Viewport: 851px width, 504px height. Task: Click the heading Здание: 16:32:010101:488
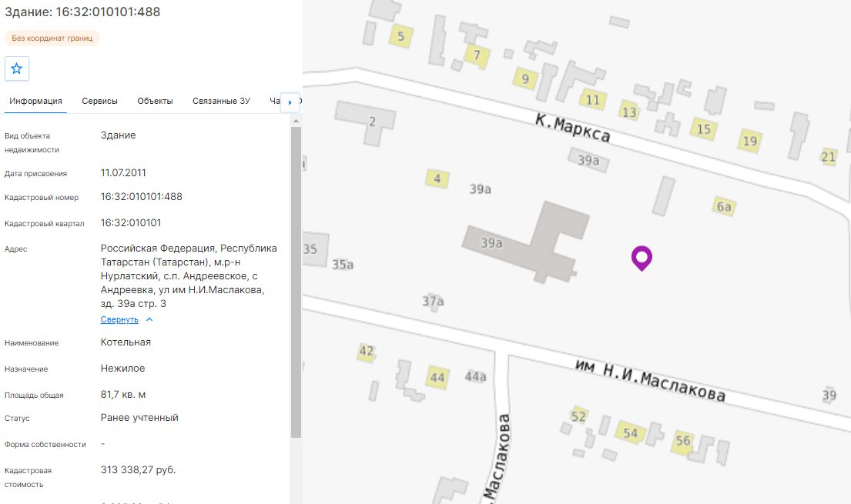click(x=82, y=12)
